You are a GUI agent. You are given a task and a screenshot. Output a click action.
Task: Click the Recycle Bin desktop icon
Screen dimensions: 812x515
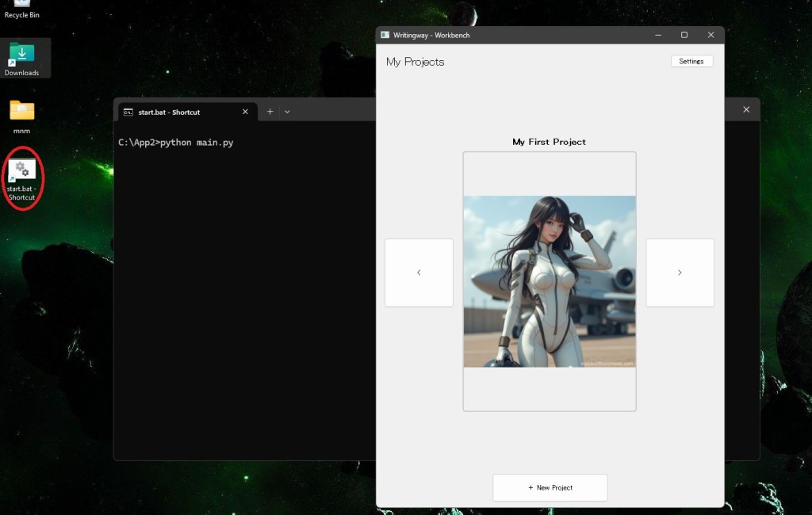tap(21, 8)
